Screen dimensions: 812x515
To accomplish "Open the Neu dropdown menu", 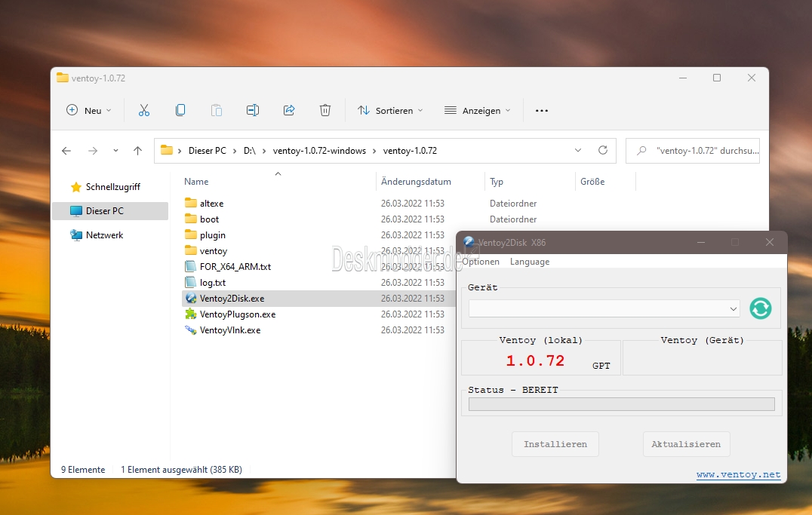I will coord(89,110).
